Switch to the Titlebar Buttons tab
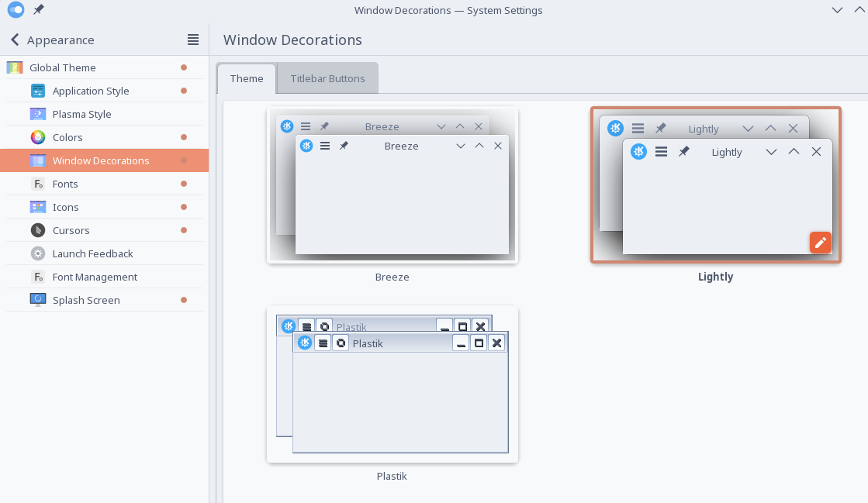Image resolution: width=868 pixels, height=503 pixels. coord(327,78)
